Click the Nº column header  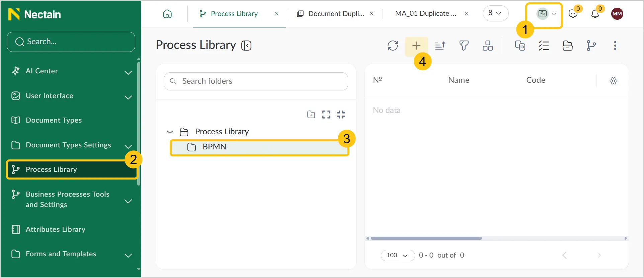point(378,80)
